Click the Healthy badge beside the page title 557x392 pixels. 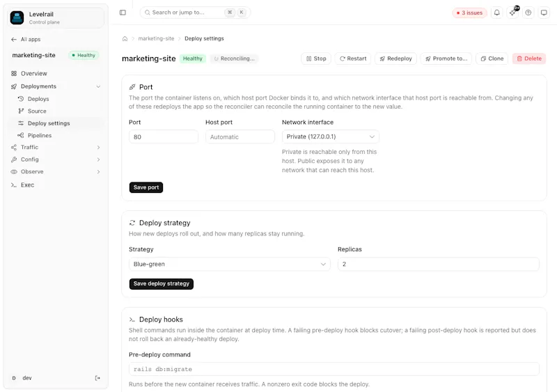click(x=193, y=58)
